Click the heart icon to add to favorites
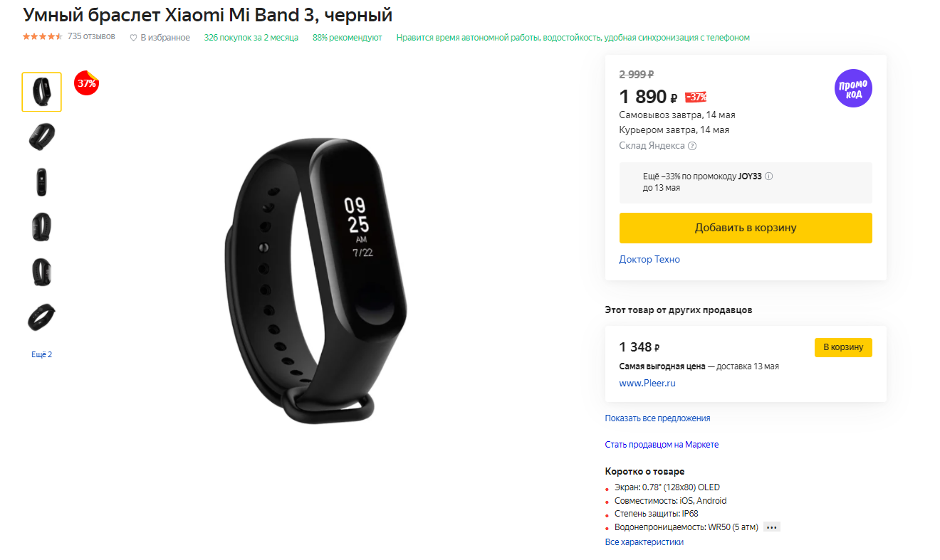This screenshot has width=940, height=560. (133, 38)
